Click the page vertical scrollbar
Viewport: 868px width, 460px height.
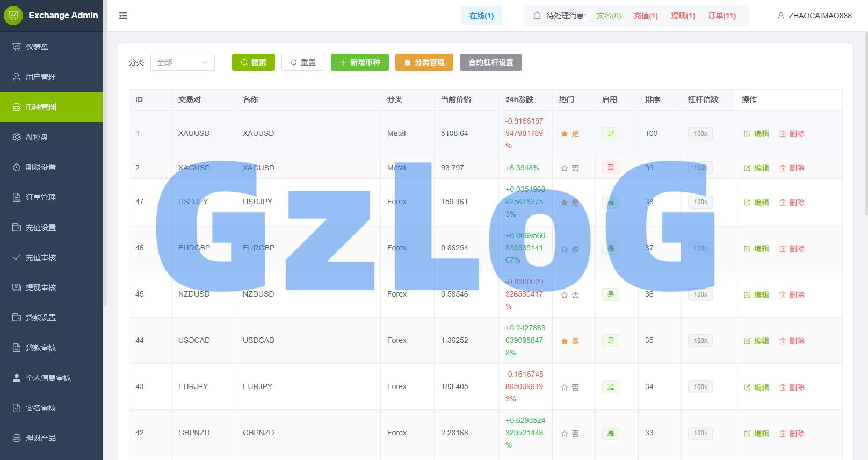coord(865,124)
